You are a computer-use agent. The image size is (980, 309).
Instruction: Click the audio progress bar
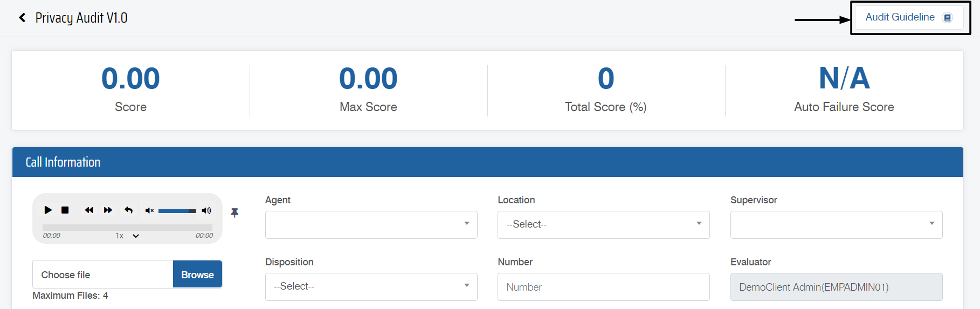[x=127, y=227]
